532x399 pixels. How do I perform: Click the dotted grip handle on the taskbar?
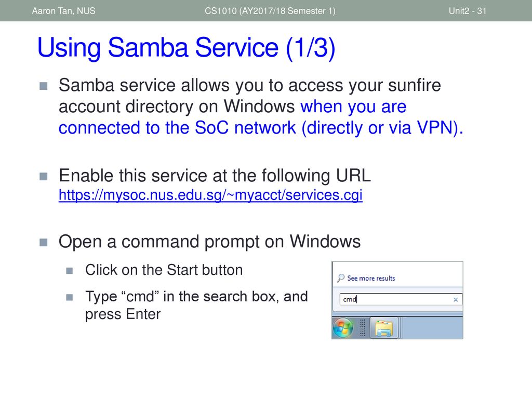(x=362, y=328)
